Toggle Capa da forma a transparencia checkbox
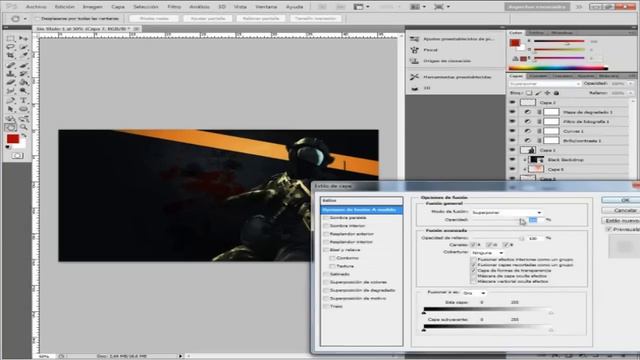The height and width of the screenshot is (360, 640). pos(473,271)
